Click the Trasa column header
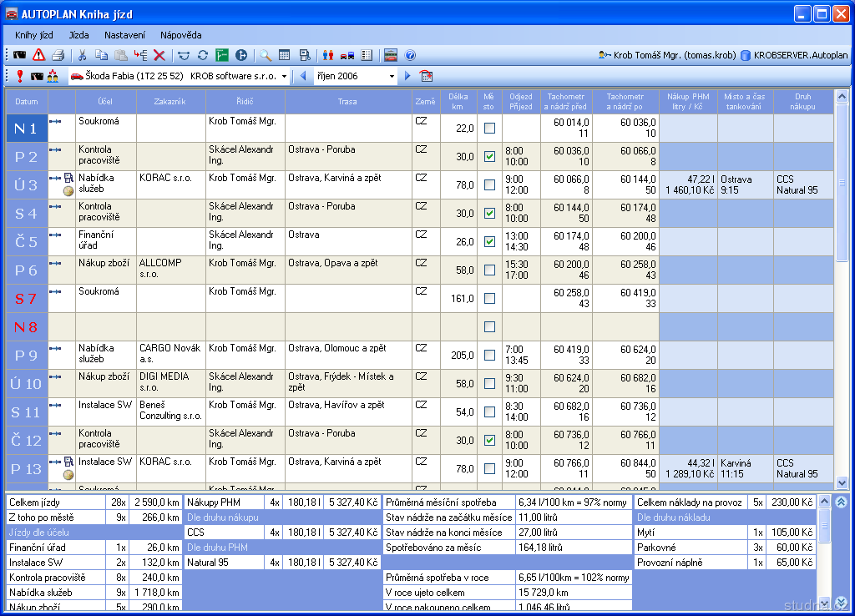Screen dimensions: 855x616 coord(347,102)
